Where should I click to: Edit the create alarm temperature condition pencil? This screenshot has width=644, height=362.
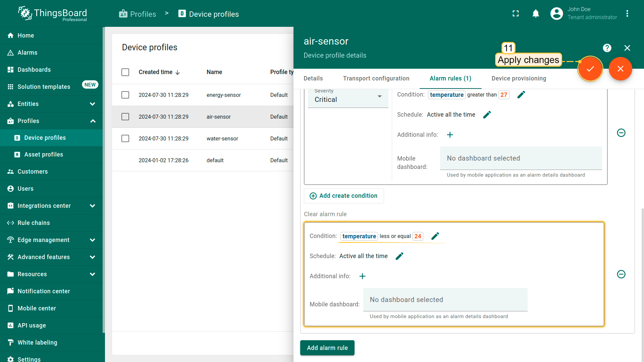tap(521, 95)
